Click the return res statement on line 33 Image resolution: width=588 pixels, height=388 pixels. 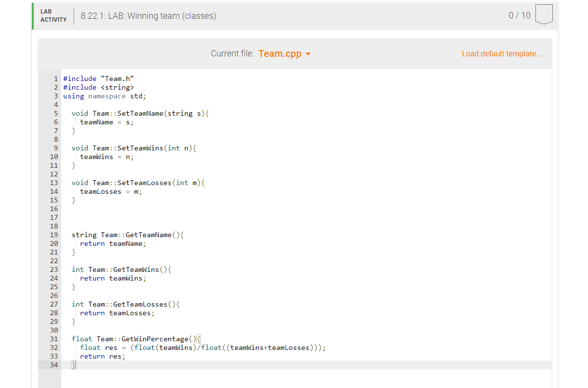tap(102, 356)
